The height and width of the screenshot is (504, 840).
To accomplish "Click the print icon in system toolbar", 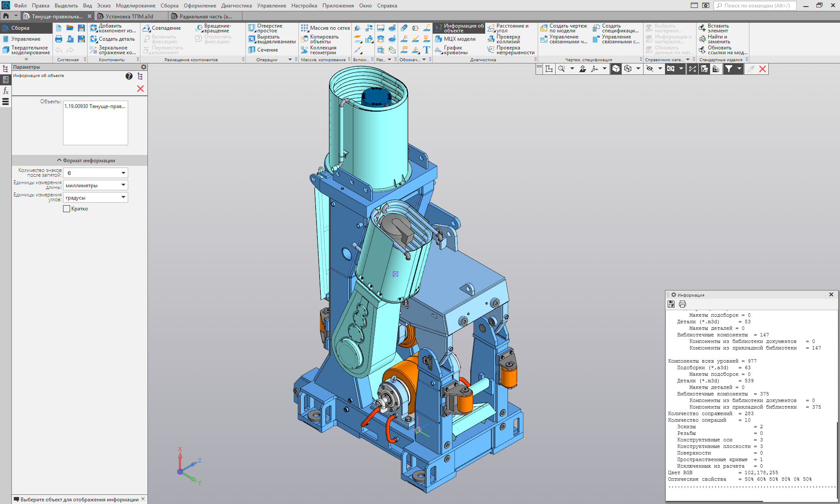I will click(x=59, y=39).
